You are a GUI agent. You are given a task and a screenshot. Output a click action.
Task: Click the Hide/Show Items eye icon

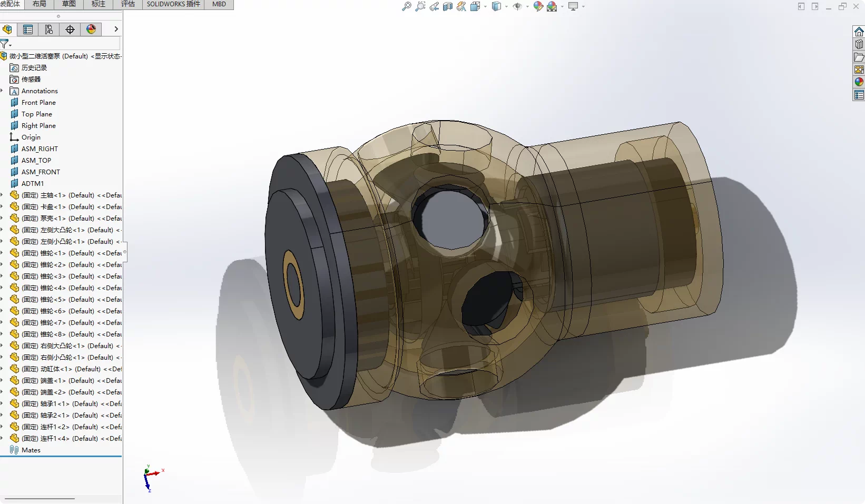[517, 6]
